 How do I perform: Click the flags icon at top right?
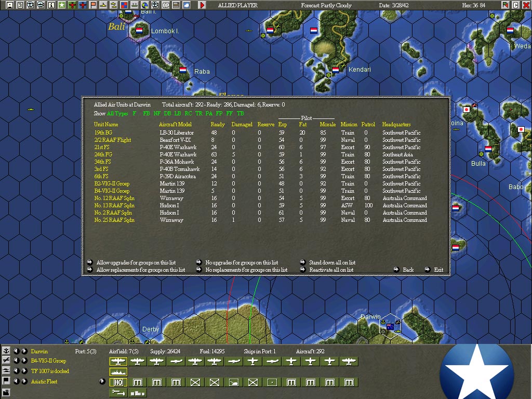coord(506,5)
